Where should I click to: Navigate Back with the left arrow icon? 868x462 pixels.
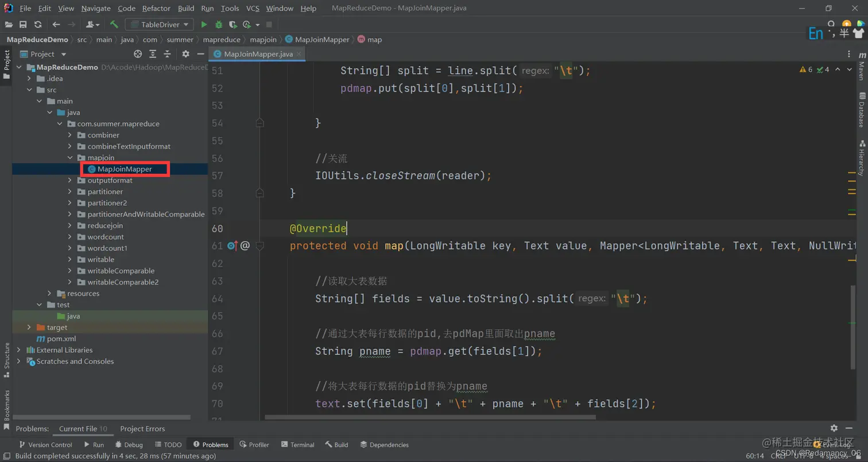point(56,25)
